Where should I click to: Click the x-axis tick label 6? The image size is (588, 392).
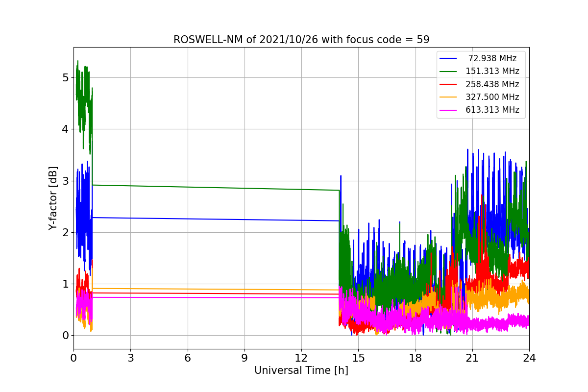click(187, 358)
